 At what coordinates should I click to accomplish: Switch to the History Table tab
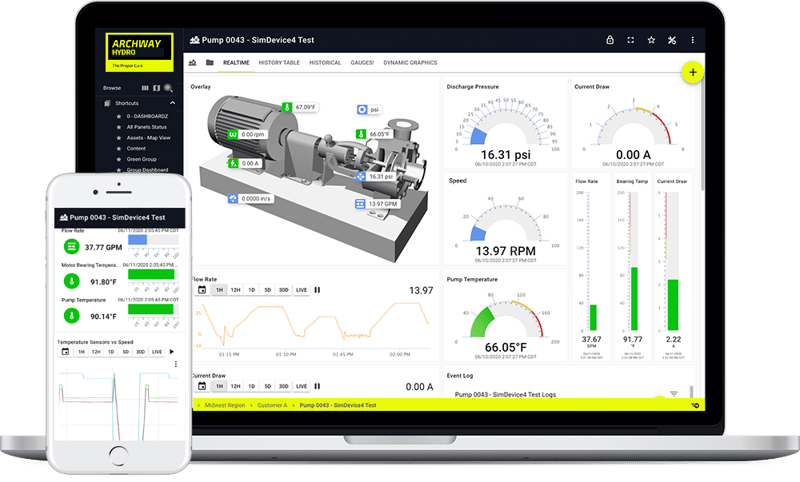(x=279, y=63)
